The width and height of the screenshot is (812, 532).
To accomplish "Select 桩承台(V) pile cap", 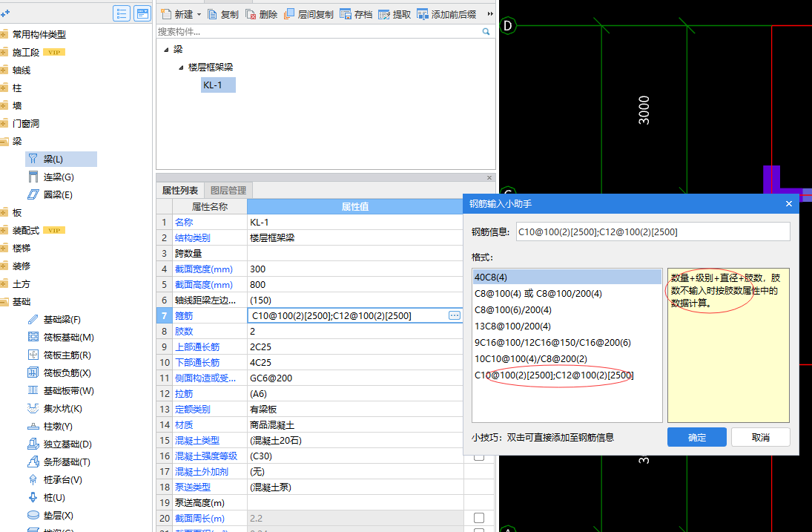I will point(54,479).
